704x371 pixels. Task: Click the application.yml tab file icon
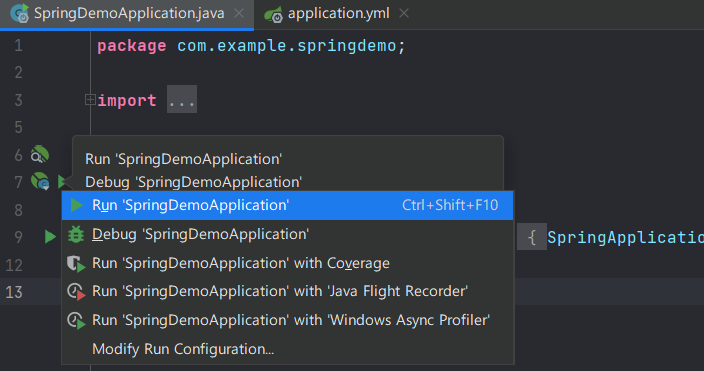[273, 15]
